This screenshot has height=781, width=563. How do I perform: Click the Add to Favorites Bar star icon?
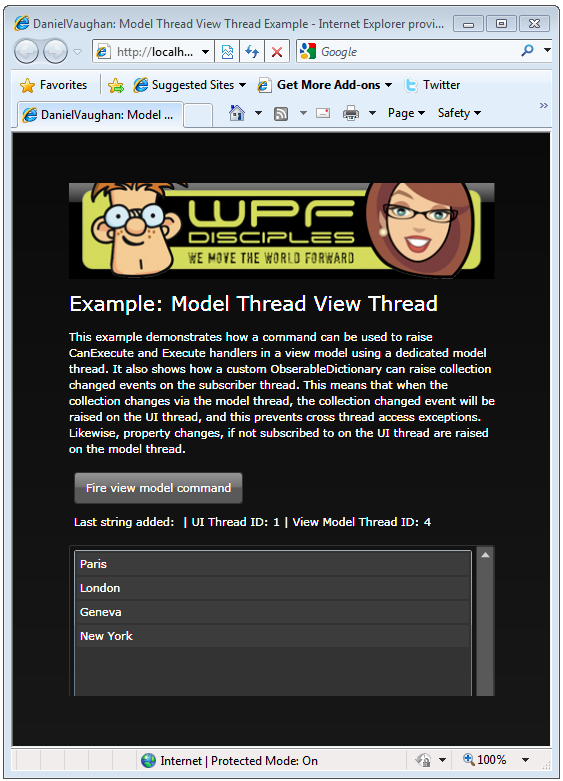tap(116, 85)
